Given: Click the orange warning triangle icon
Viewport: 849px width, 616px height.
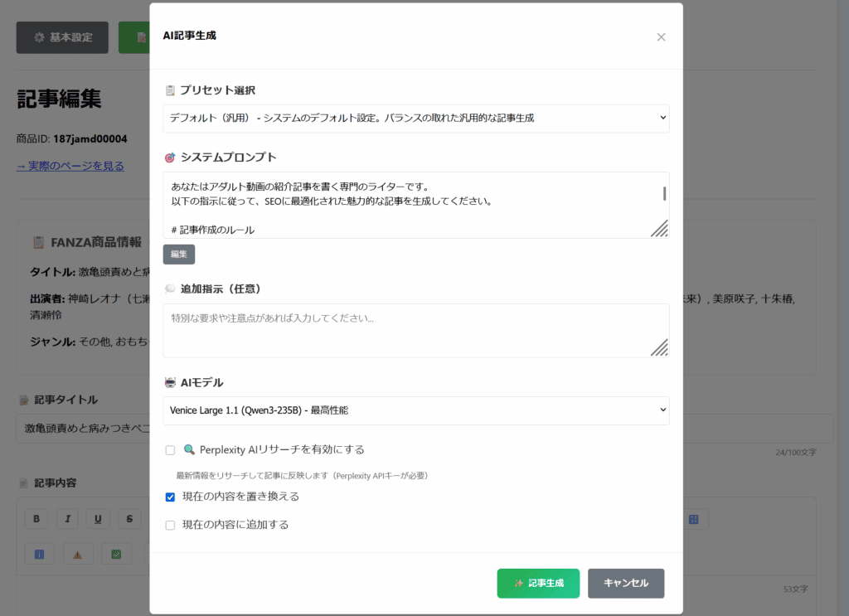Looking at the screenshot, I should (78, 554).
